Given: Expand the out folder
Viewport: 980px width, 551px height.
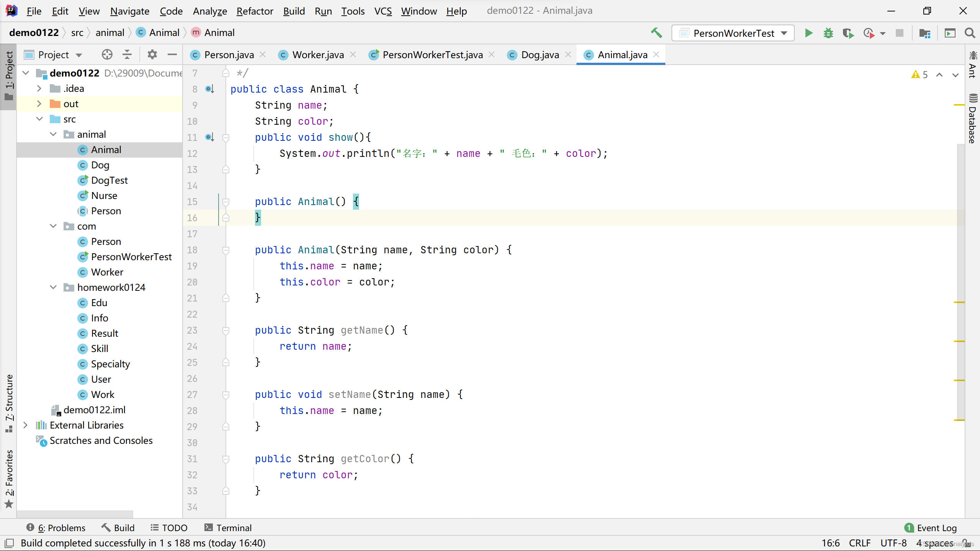Looking at the screenshot, I should [x=39, y=104].
